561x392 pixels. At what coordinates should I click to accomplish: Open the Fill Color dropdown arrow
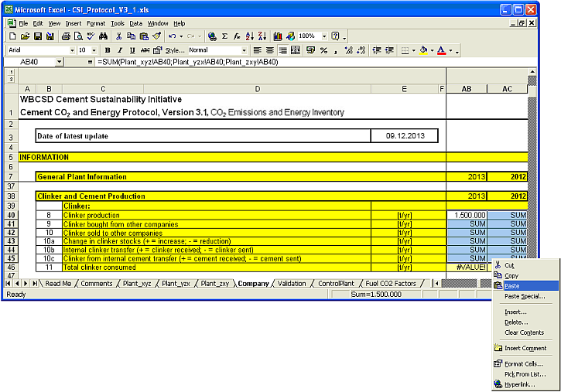(x=433, y=50)
